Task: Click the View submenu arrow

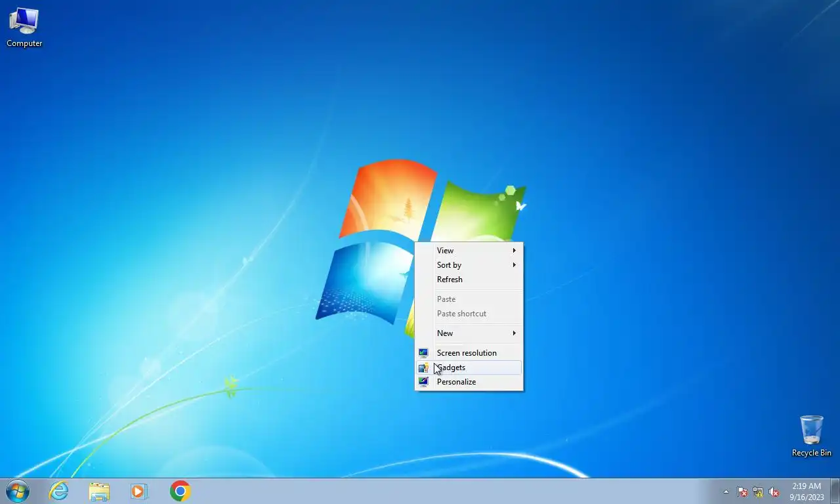Action: [514, 251]
